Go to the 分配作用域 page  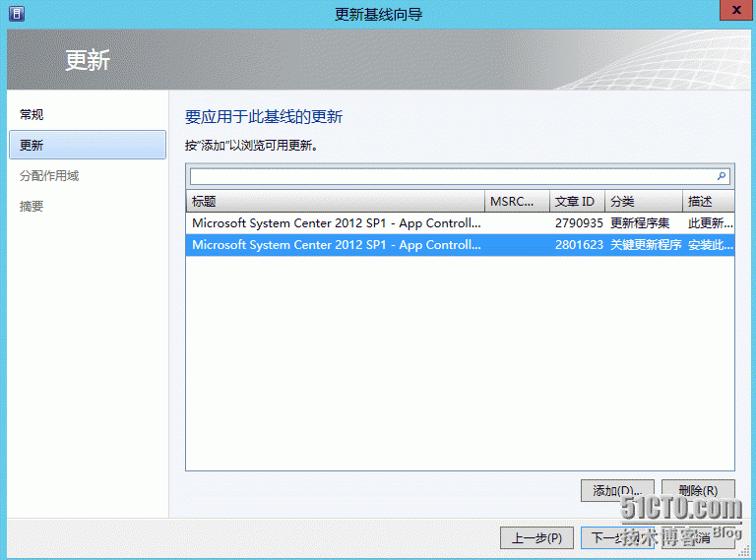pyautogui.click(x=48, y=176)
